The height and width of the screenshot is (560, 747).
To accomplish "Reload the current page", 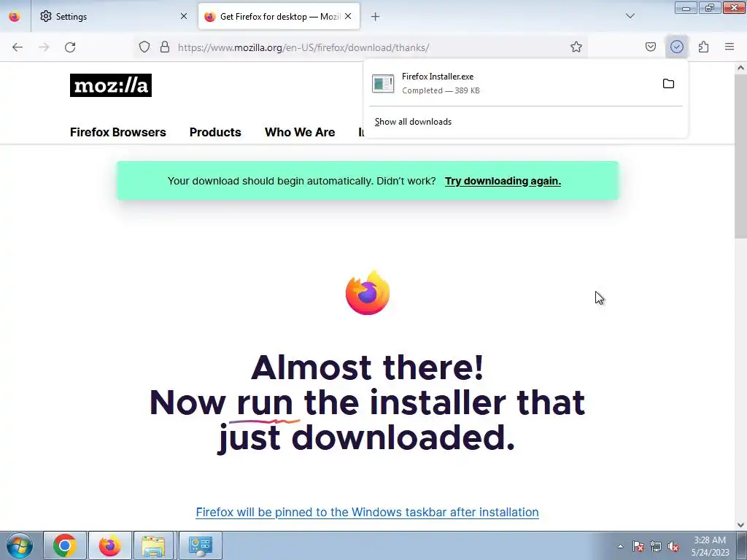I will point(70,47).
